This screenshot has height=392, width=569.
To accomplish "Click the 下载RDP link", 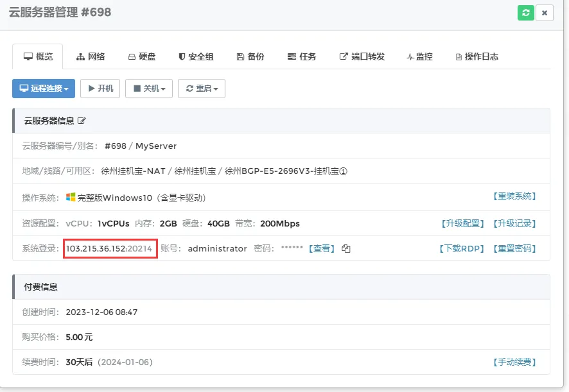I will (461, 248).
